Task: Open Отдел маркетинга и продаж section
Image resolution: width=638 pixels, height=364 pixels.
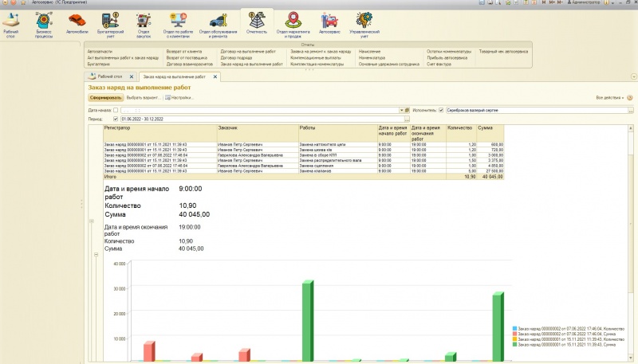Action: [x=293, y=25]
